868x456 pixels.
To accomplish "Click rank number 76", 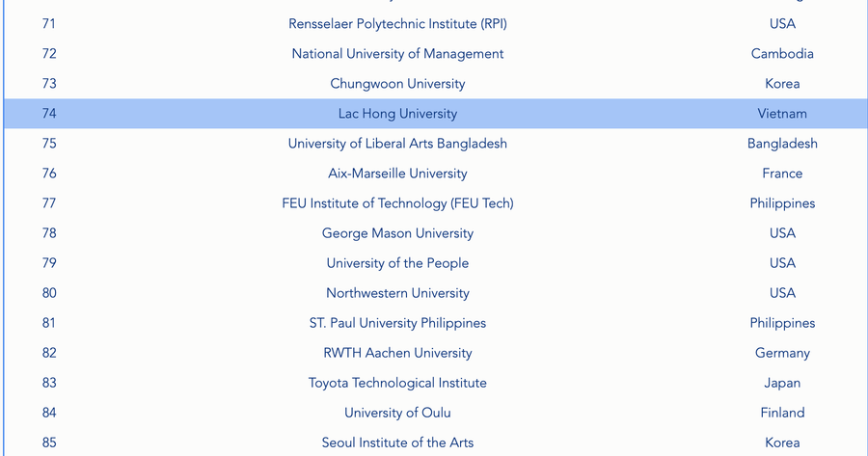I will point(49,174).
